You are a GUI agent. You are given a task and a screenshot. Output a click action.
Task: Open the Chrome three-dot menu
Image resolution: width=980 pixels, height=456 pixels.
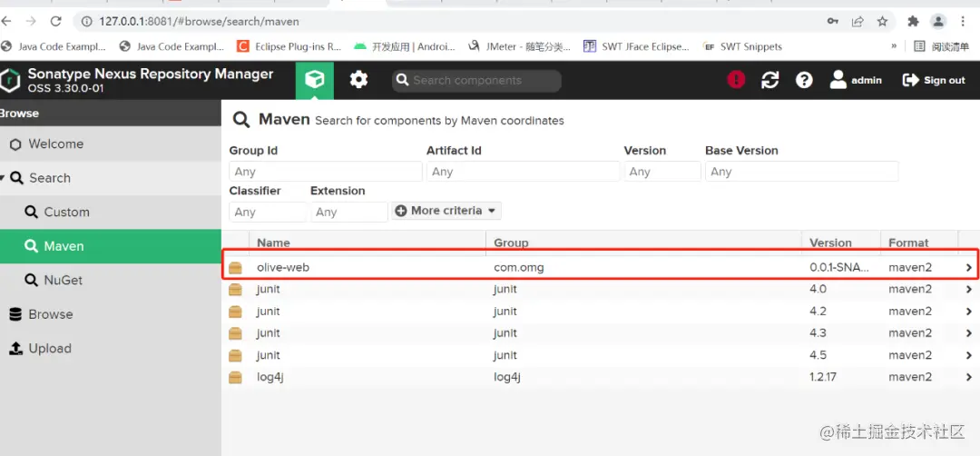point(963,21)
